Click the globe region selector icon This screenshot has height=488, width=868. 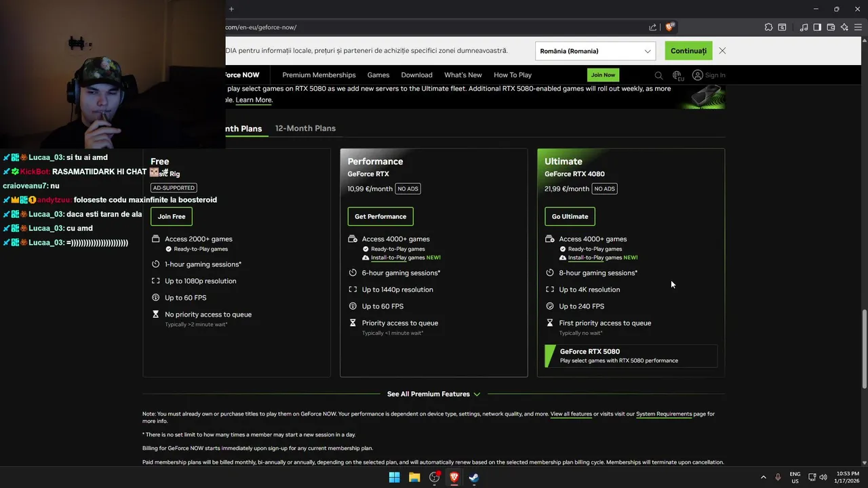677,75
